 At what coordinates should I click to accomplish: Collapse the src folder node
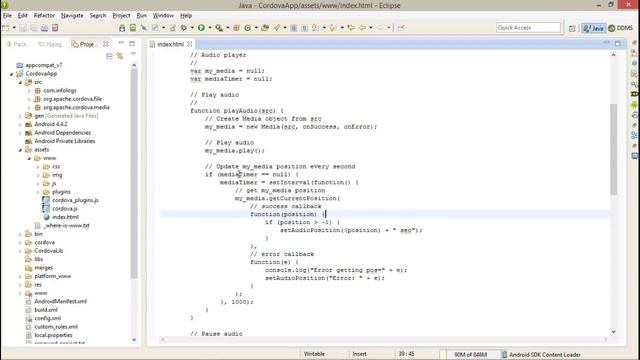pyautogui.click(x=20, y=82)
